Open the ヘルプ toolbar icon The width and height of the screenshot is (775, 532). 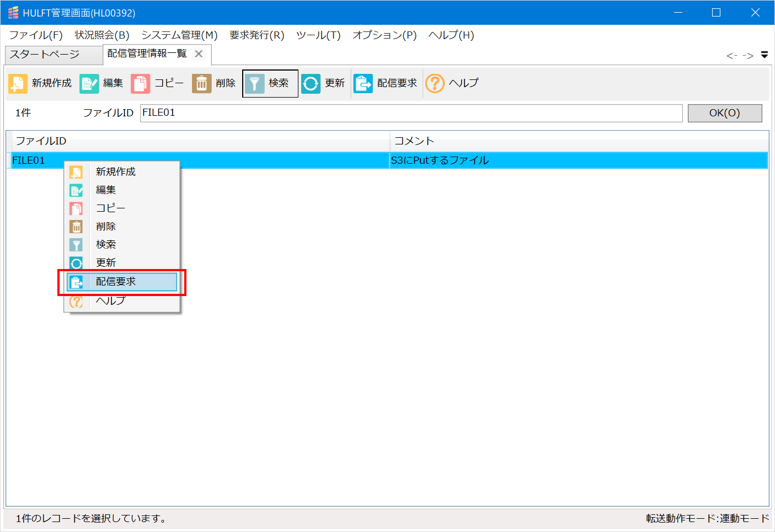(x=435, y=83)
